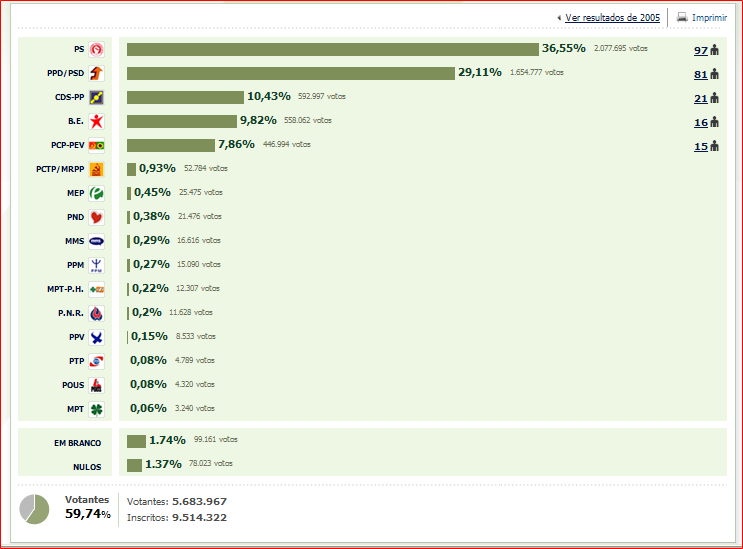Click the B.E. 9,82% result bar
This screenshot has height=549, width=743.
181,121
